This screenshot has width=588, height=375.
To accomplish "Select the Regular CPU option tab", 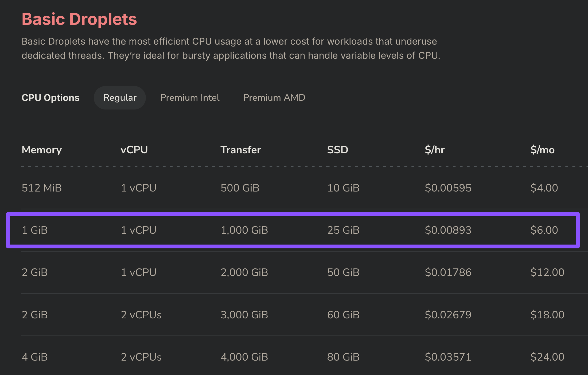I will pyautogui.click(x=120, y=98).
